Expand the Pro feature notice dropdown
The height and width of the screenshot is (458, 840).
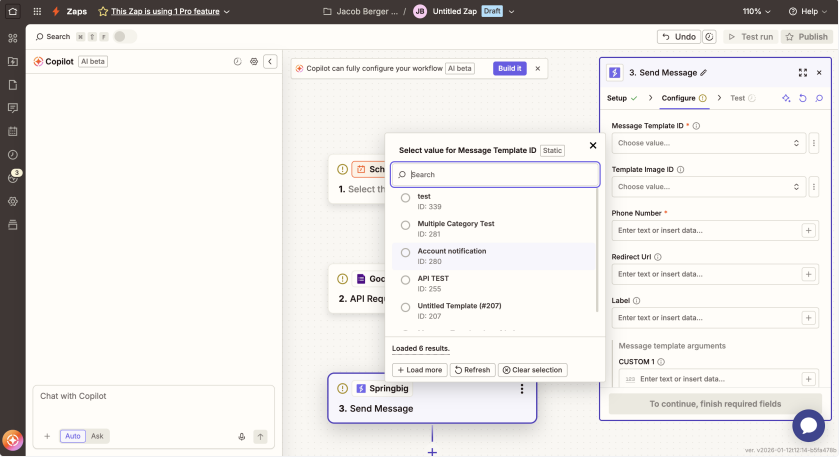coord(227,12)
